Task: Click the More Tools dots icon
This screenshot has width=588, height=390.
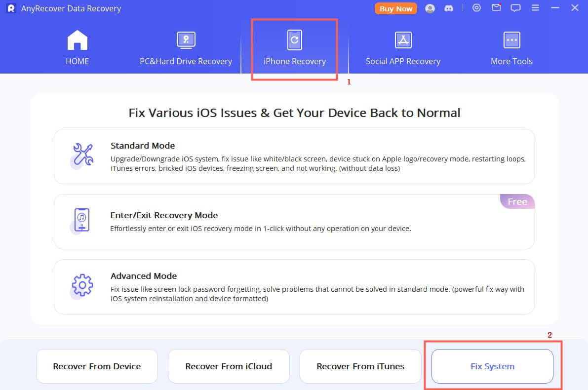Action: pos(512,40)
